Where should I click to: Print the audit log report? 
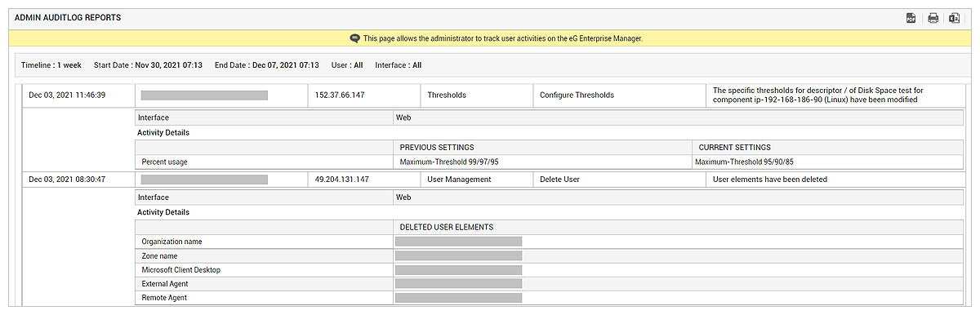point(933,18)
